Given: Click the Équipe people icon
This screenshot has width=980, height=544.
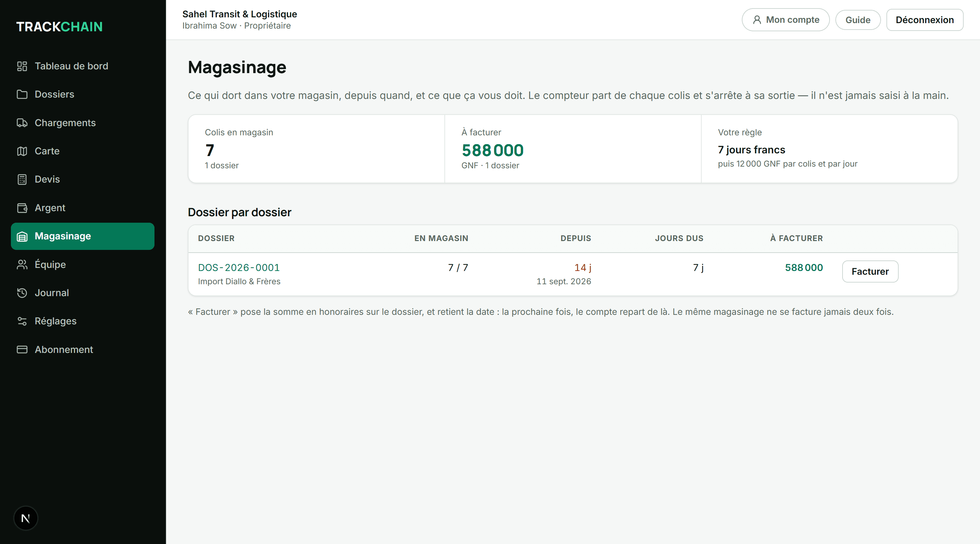Looking at the screenshot, I should coord(22,265).
